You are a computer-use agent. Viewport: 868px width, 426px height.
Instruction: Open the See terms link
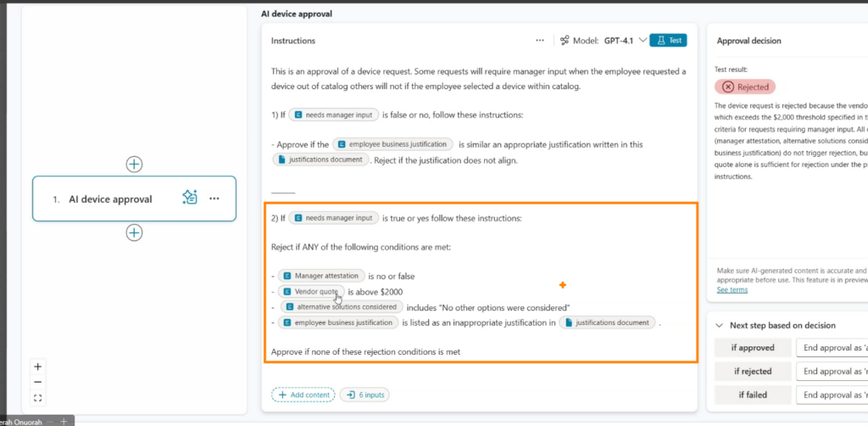coord(732,289)
